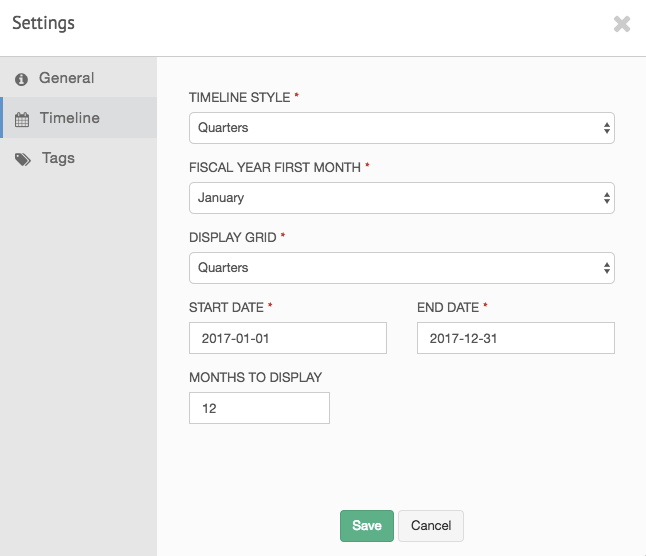Click the Months to Display field
The image size is (646, 556).
coord(259,408)
